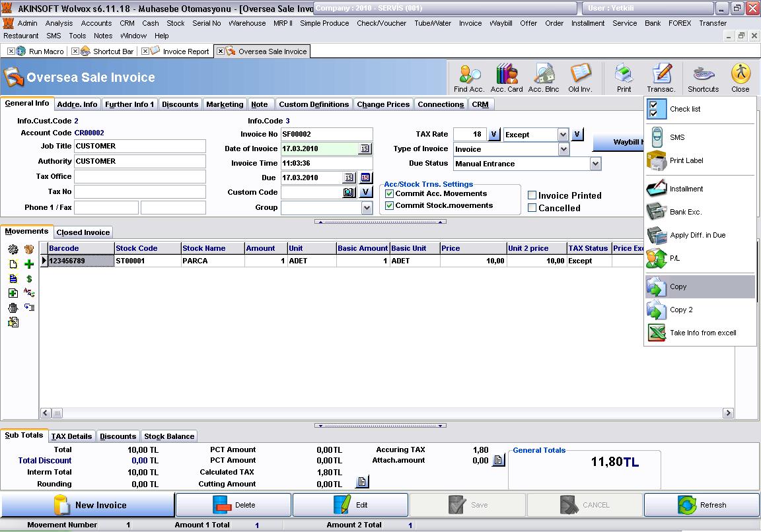Screen dimensions: 761x532
Task: Open the Analysis menu
Action: 59,23
